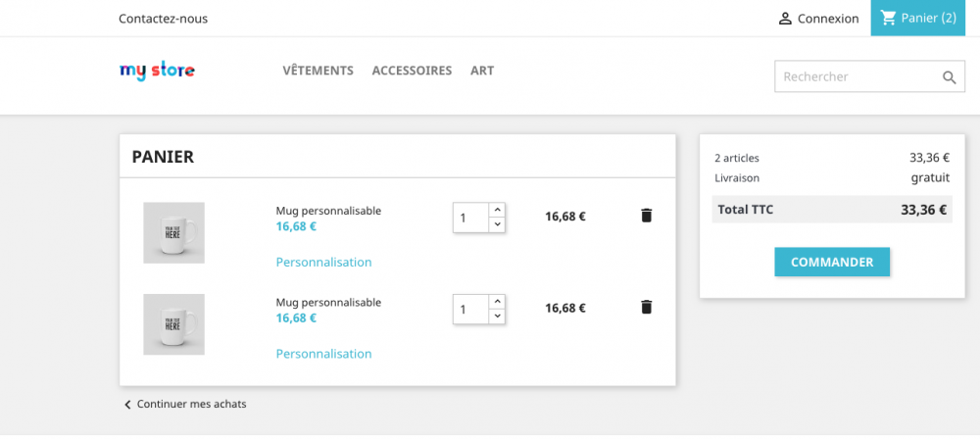Expand Personnalisation for the second mug
Image resolution: width=980 pixels, height=439 pixels.
(x=323, y=354)
